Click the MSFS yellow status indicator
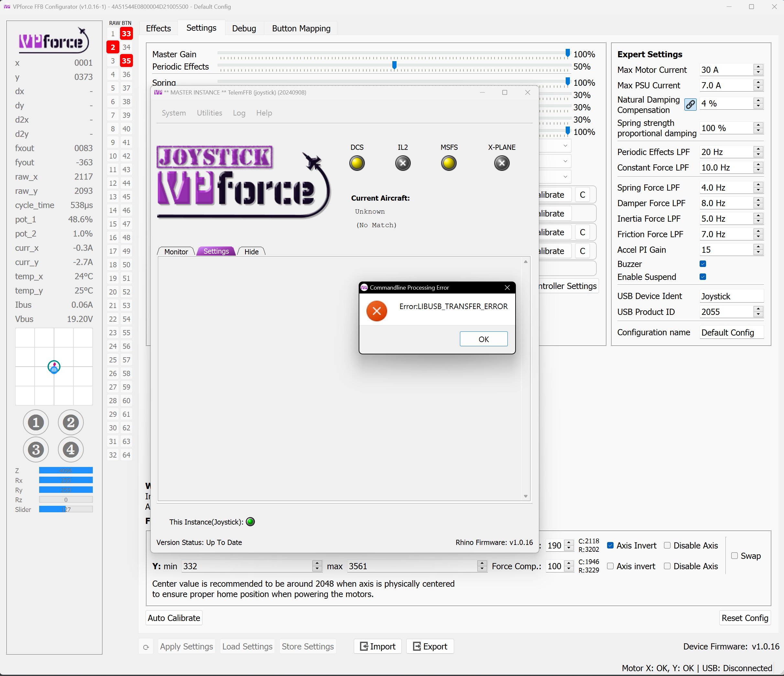 pos(449,163)
